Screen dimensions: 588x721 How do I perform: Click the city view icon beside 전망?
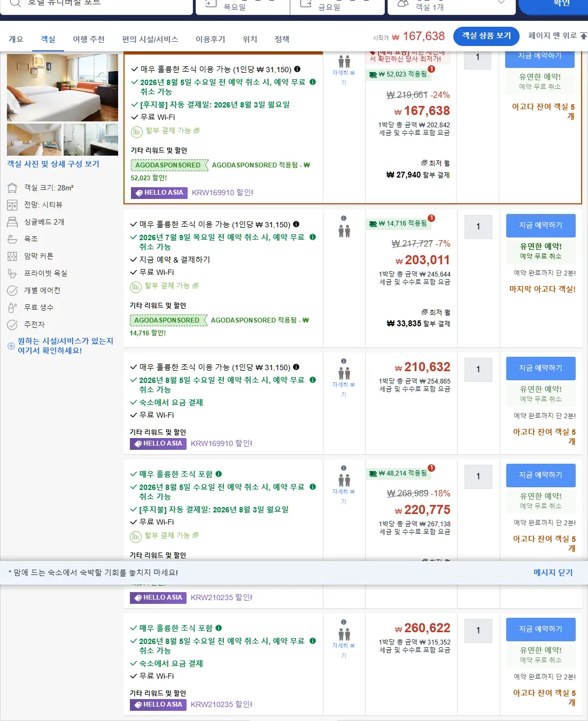[x=12, y=205]
